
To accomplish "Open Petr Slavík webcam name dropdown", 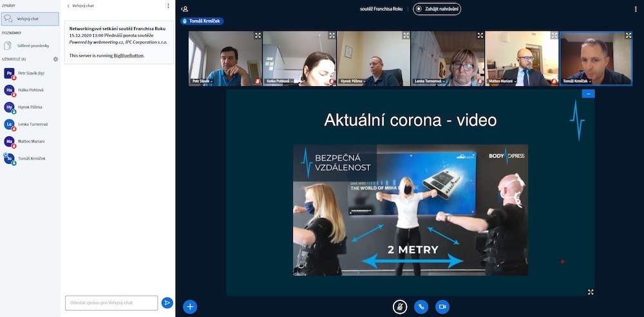I will click(x=203, y=81).
